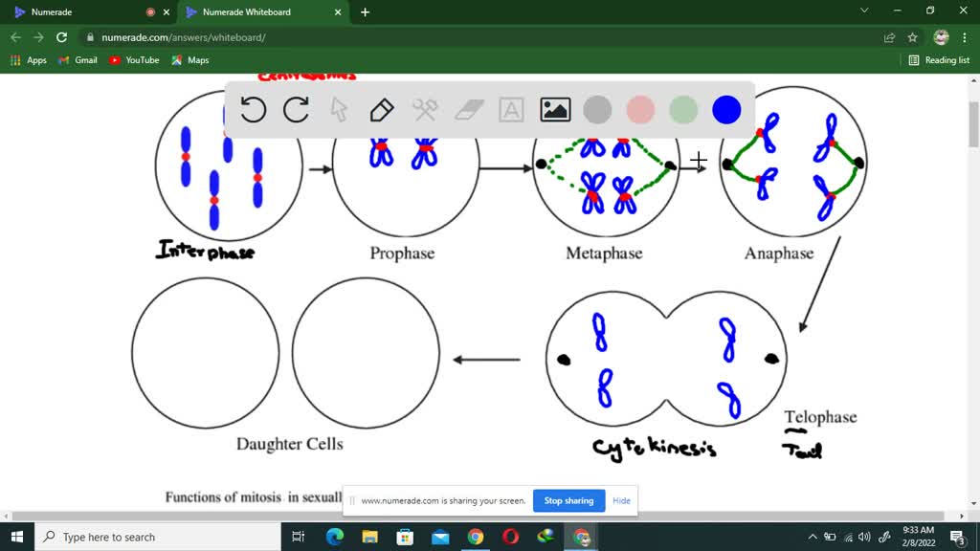Open the Text insertion tool
Image resolution: width=980 pixels, height=551 pixels.
(511, 110)
